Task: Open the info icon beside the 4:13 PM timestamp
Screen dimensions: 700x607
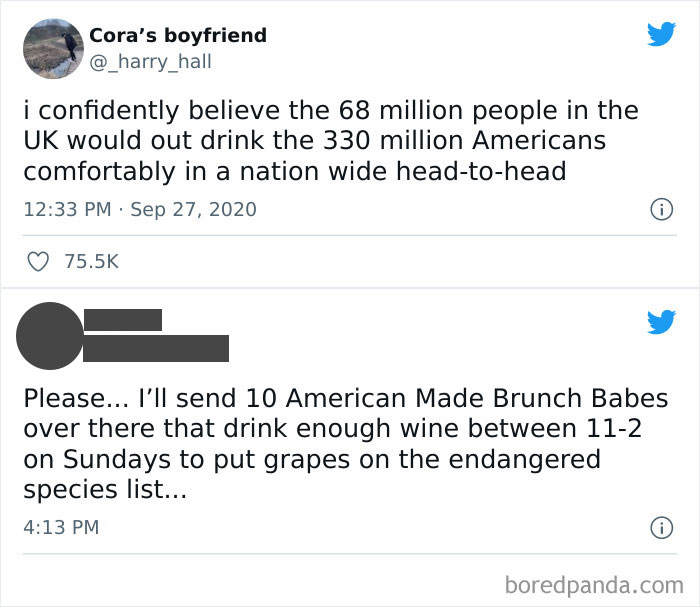Action: [x=660, y=527]
